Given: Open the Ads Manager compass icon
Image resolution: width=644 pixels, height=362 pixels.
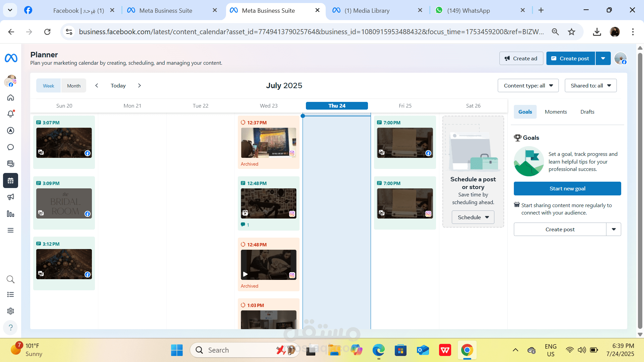Looking at the screenshot, I should coord(11,130).
